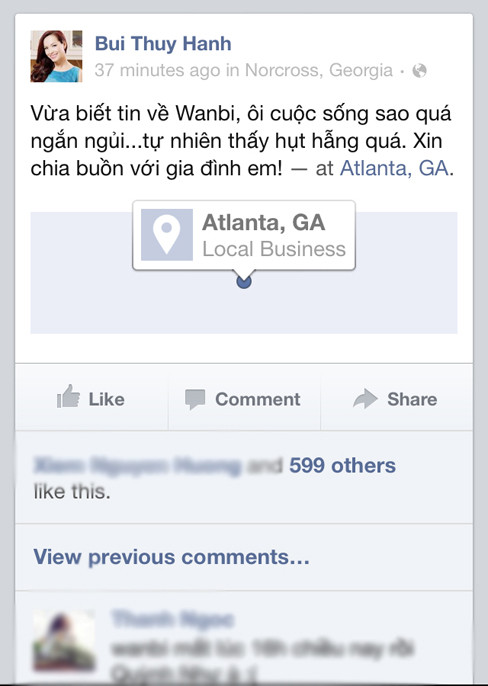Open the blurred commenter's name link
The width and height of the screenshot is (488, 686).
tap(172, 620)
